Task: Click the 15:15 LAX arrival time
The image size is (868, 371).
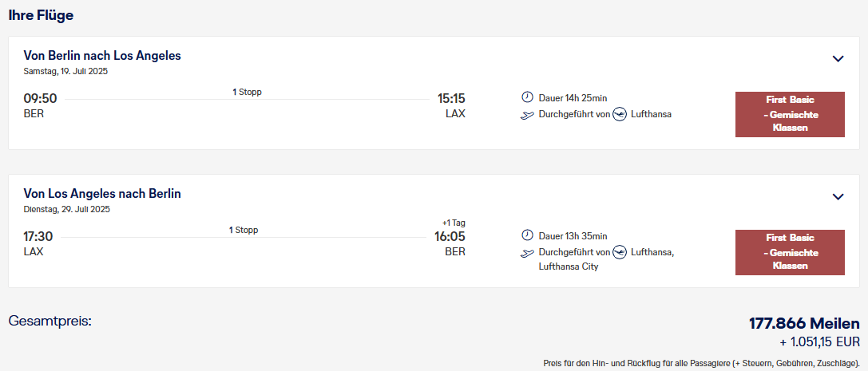Action: 451,99
